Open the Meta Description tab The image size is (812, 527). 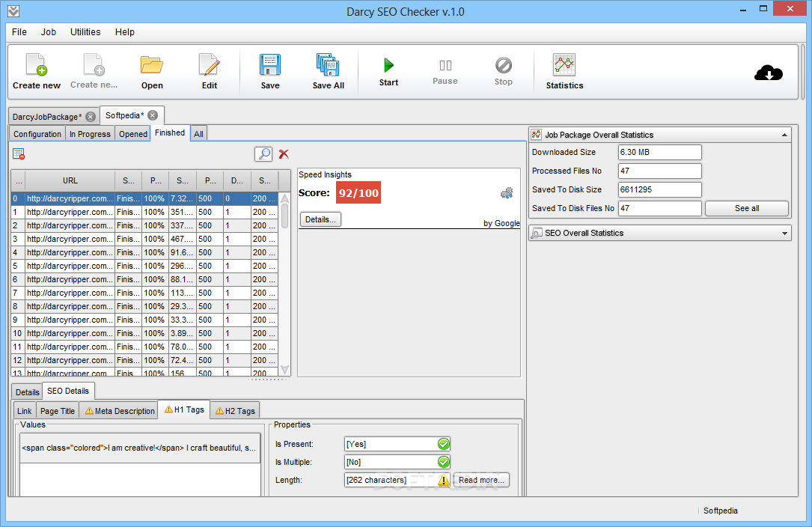(120, 411)
